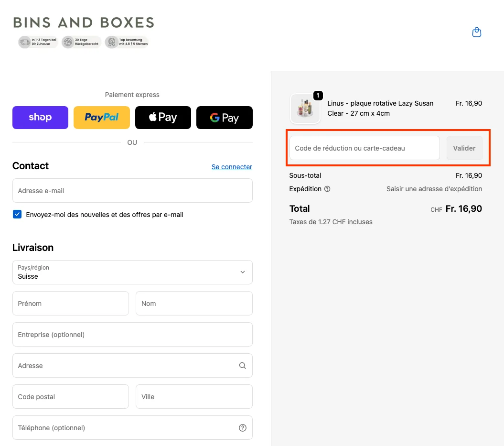Image resolution: width=504 pixels, height=446 pixels.
Task: Pay with Shop Pay
Action: (40, 117)
